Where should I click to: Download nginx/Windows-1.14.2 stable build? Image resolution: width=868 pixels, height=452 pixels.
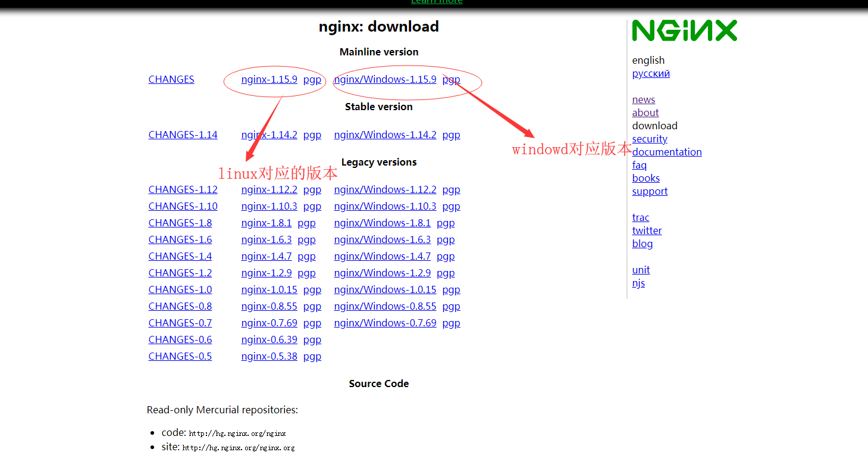point(385,135)
